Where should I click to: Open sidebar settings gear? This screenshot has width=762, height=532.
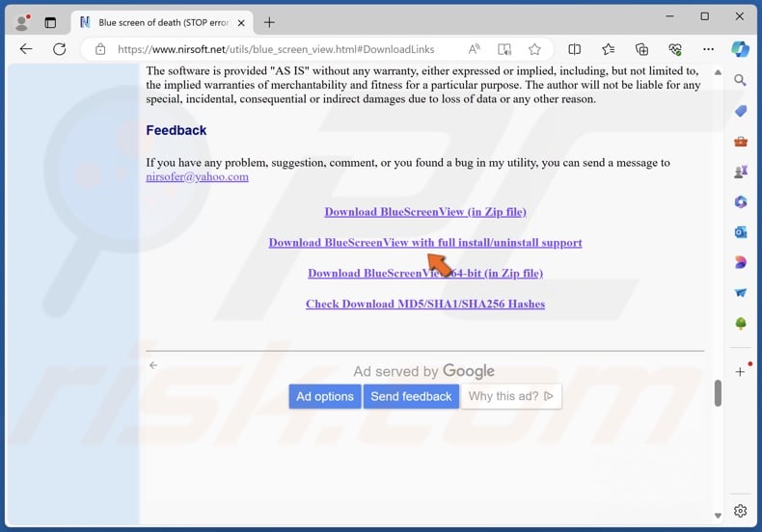pyautogui.click(x=740, y=511)
